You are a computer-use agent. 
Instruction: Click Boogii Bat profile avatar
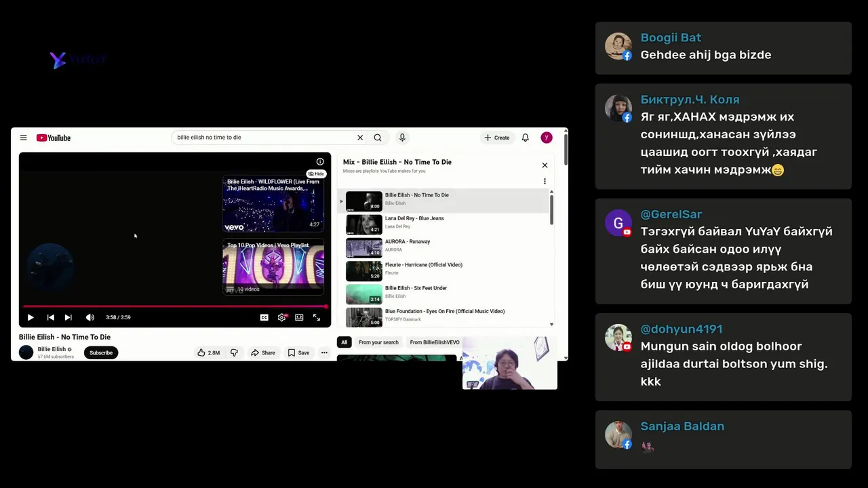[618, 46]
